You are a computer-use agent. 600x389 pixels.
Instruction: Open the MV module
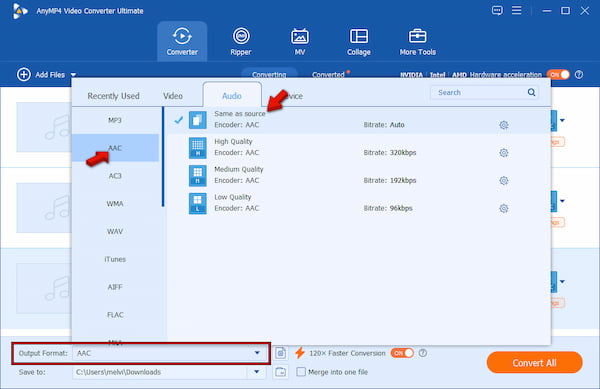coord(300,41)
